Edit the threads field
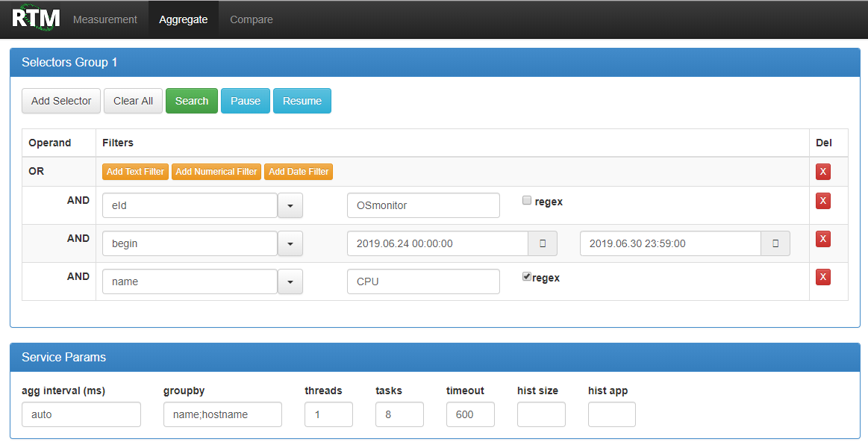Viewport: 868px width, 445px height. [x=329, y=414]
